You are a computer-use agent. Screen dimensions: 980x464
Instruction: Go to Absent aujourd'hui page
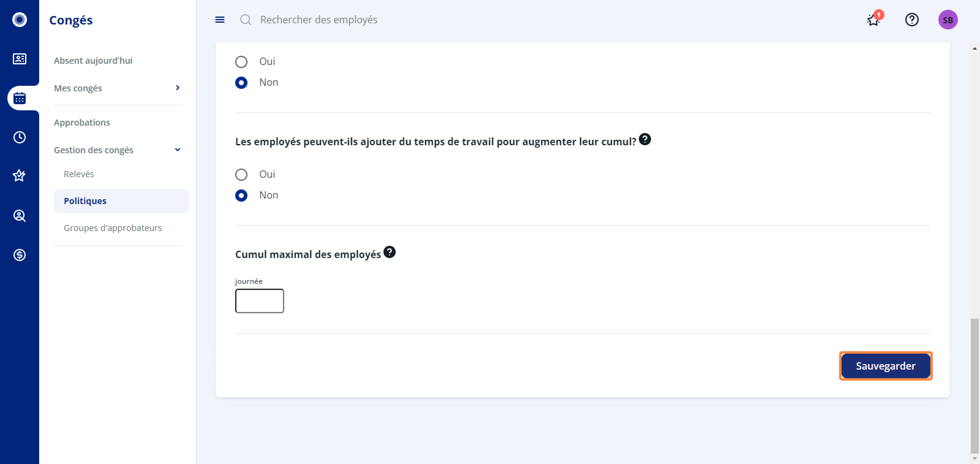pyautogui.click(x=93, y=60)
